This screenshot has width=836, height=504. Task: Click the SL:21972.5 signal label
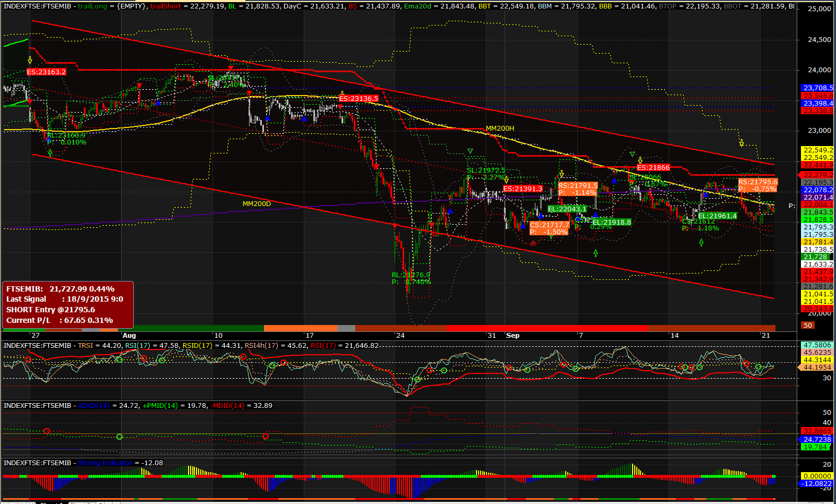(x=486, y=170)
